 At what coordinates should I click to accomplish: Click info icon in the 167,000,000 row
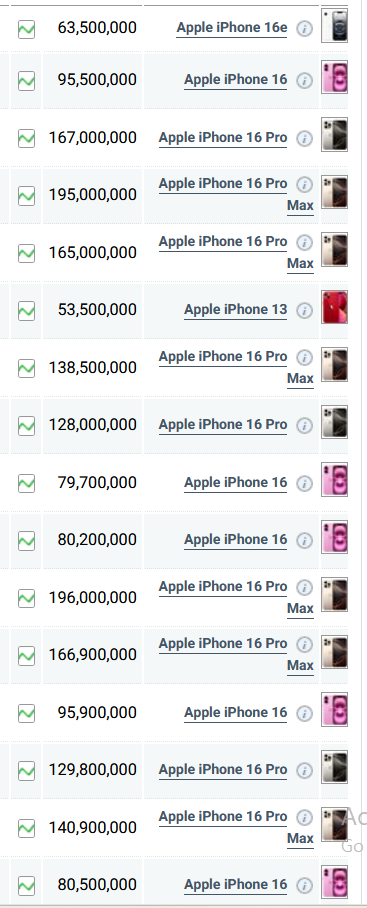click(x=304, y=138)
